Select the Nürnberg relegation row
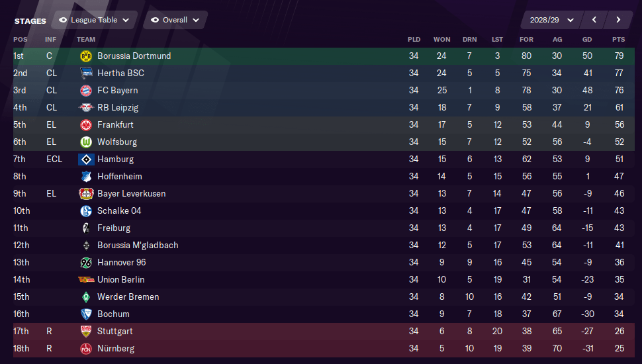 [324, 348]
